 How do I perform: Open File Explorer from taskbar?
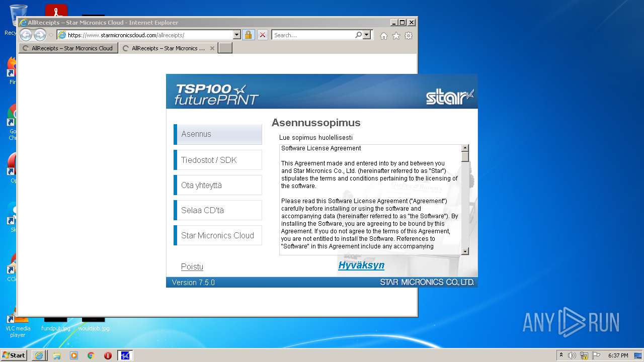tap(57, 355)
